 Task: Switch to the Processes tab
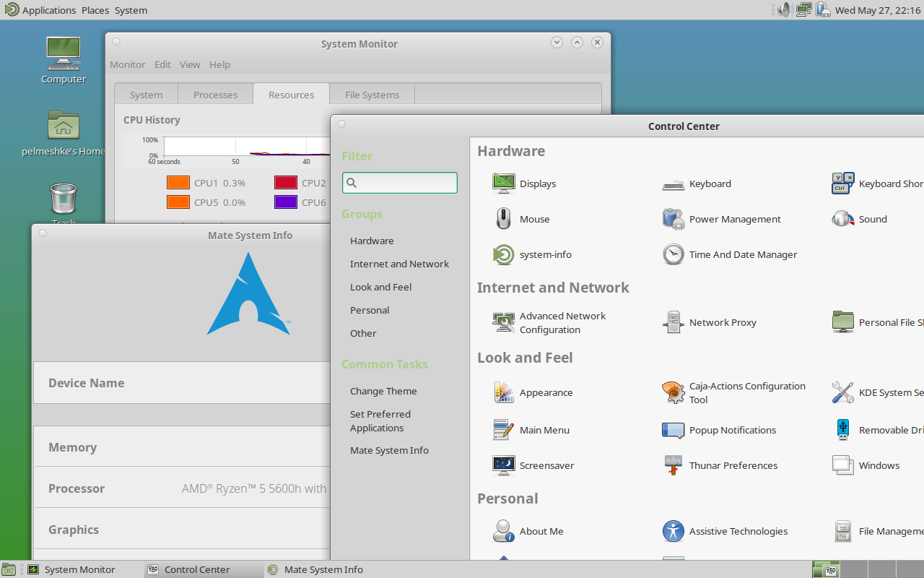pos(215,95)
